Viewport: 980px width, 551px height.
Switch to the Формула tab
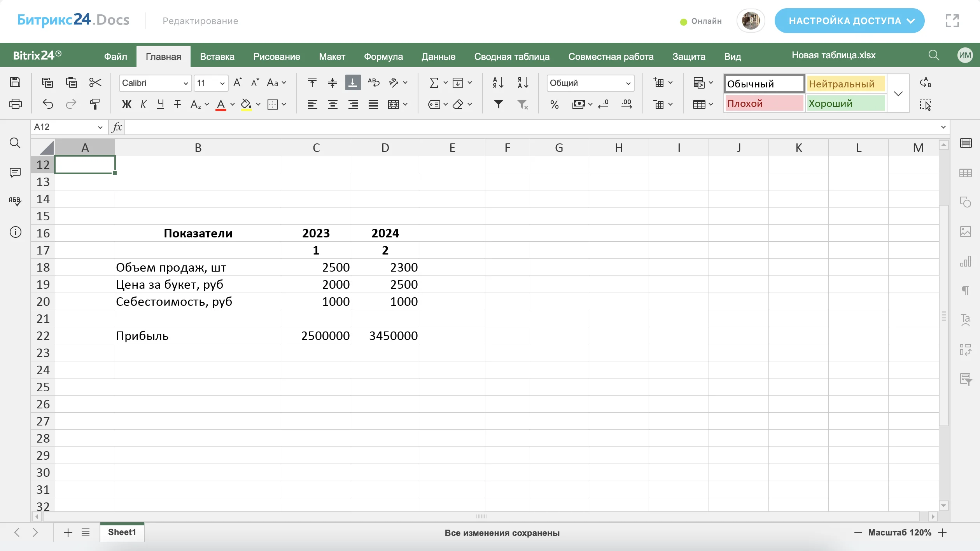[383, 56]
